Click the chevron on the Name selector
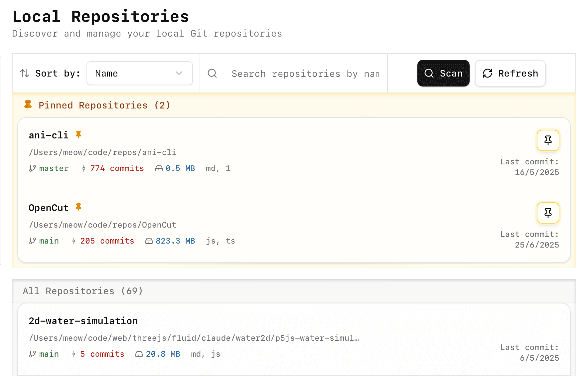Viewport: 588px width, 376px height. point(179,73)
